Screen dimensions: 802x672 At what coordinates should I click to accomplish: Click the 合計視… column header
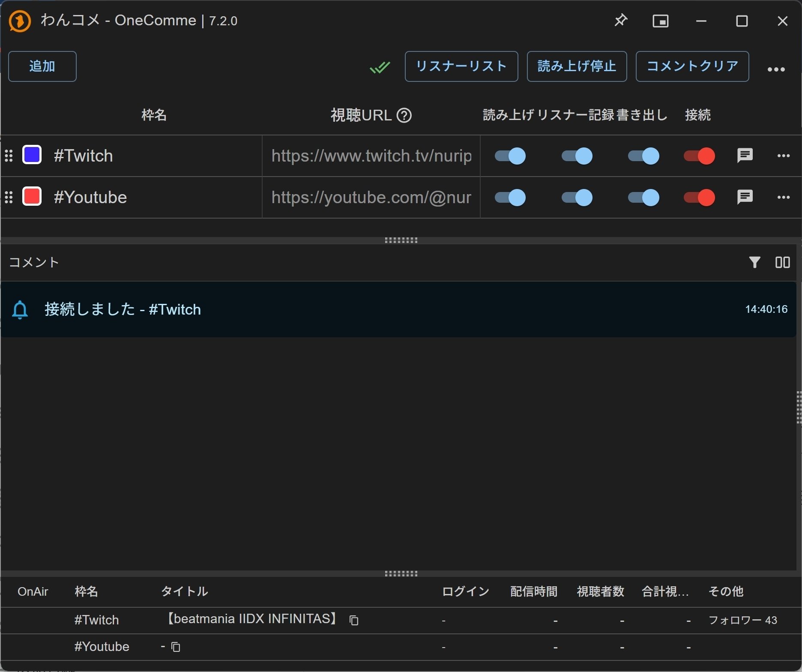coord(665,592)
